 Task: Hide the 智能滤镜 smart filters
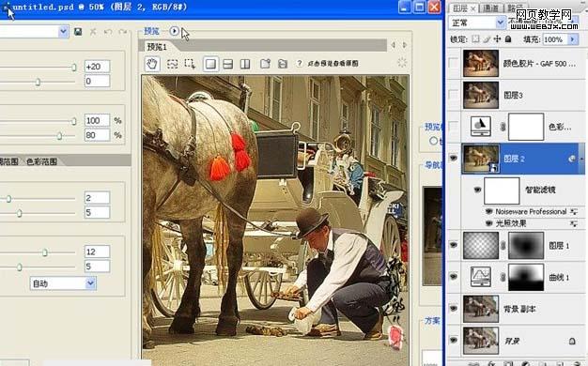477,190
